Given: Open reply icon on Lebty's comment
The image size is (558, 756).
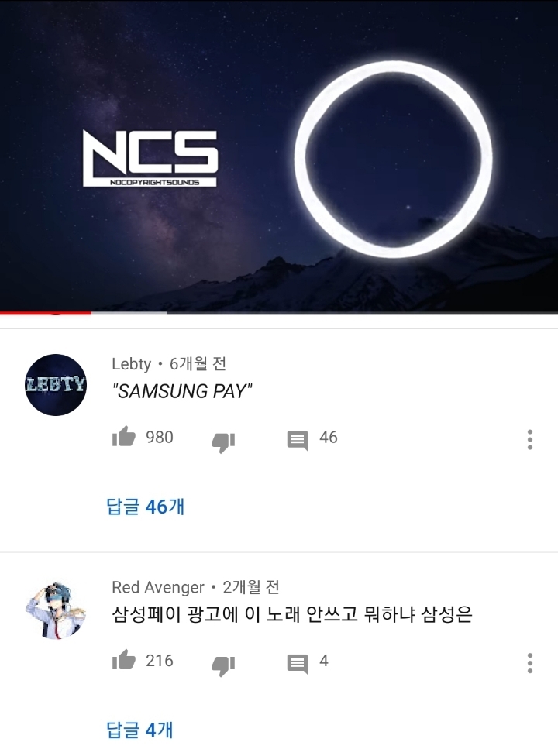Looking at the screenshot, I should [x=298, y=440].
